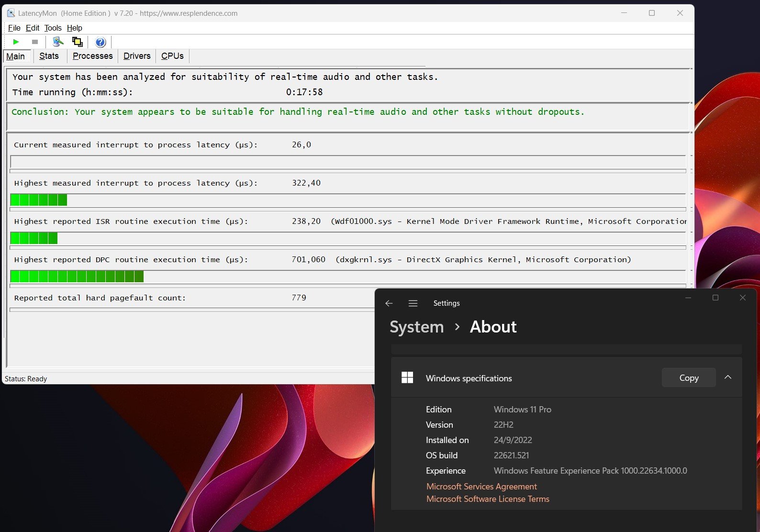Click the time running value 0:17:58
Viewport: 760px width, 532px height.
tap(304, 92)
